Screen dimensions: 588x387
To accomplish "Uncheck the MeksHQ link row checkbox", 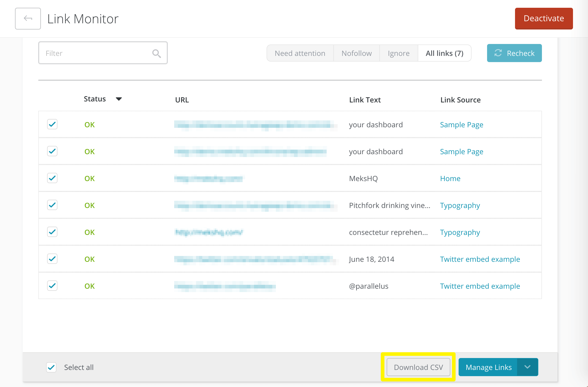I will (x=52, y=178).
